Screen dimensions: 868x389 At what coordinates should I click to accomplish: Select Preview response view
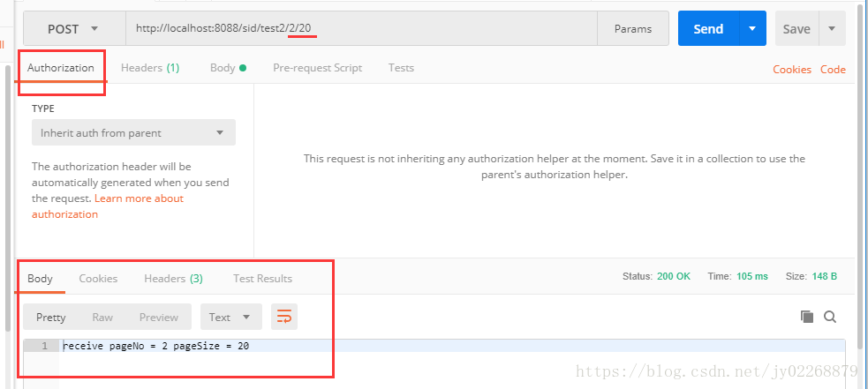pos(159,317)
